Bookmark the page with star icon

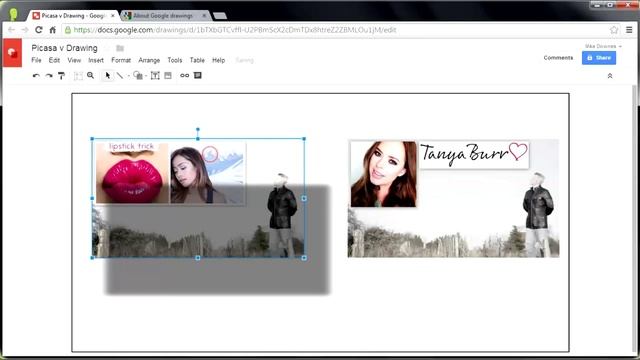coord(614,30)
